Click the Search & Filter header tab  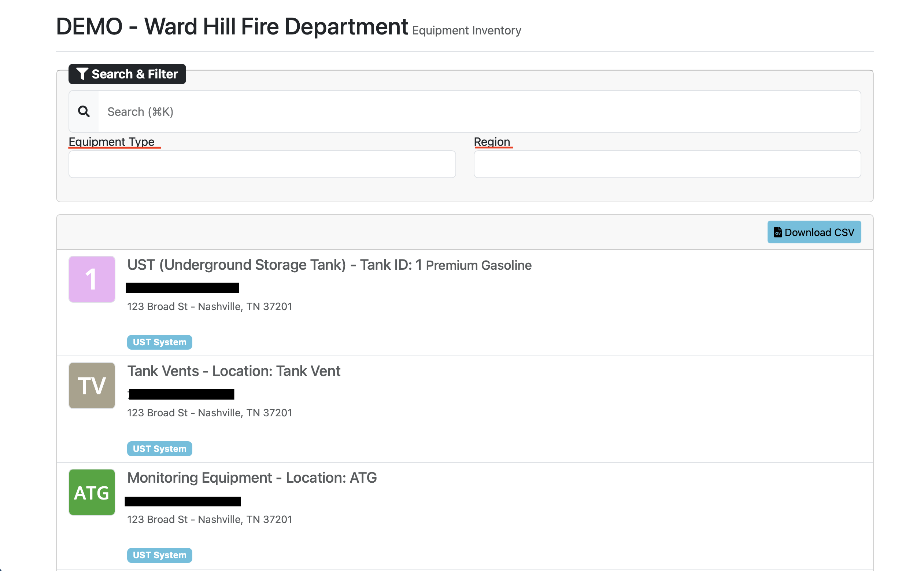pyautogui.click(x=127, y=74)
